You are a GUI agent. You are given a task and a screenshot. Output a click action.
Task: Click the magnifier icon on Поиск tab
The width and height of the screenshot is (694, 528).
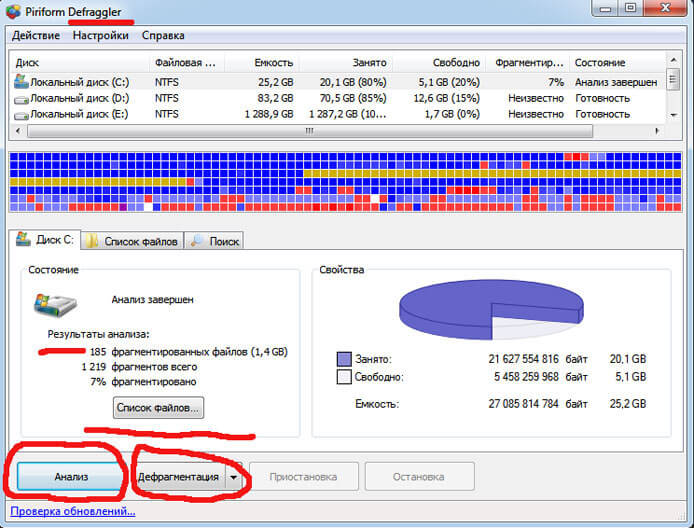197,241
